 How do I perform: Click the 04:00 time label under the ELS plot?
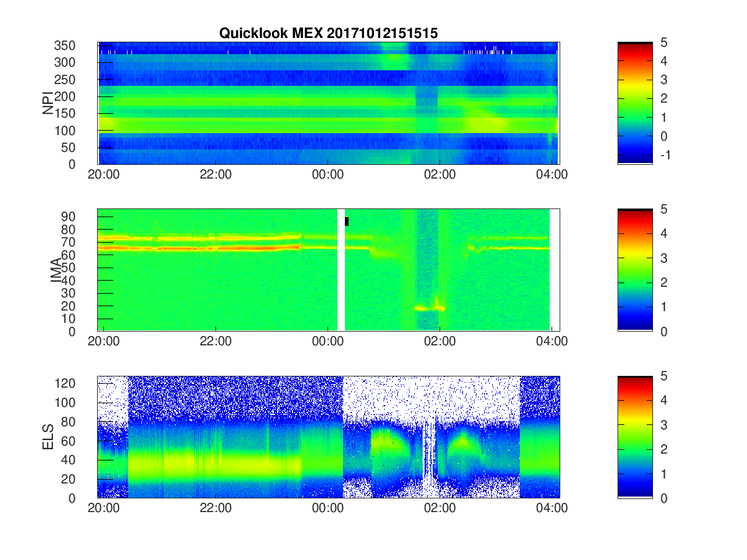click(552, 508)
